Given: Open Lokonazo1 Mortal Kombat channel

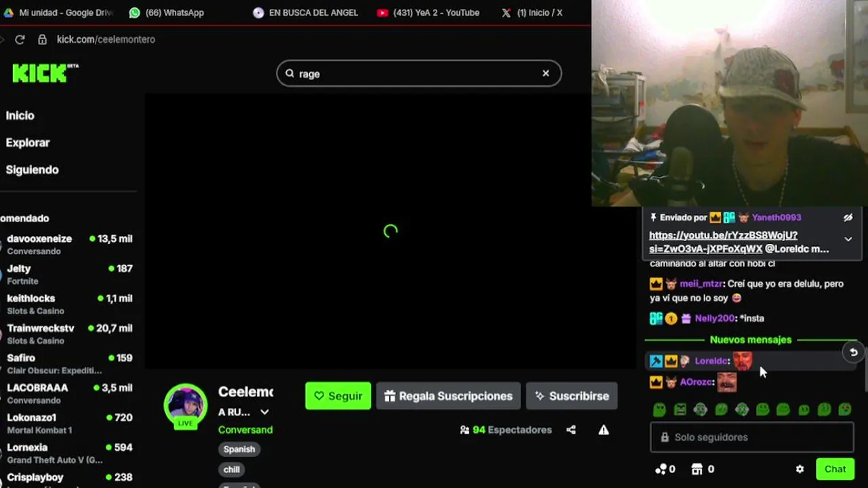Looking at the screenshot, I should click(x=68, y=423).
